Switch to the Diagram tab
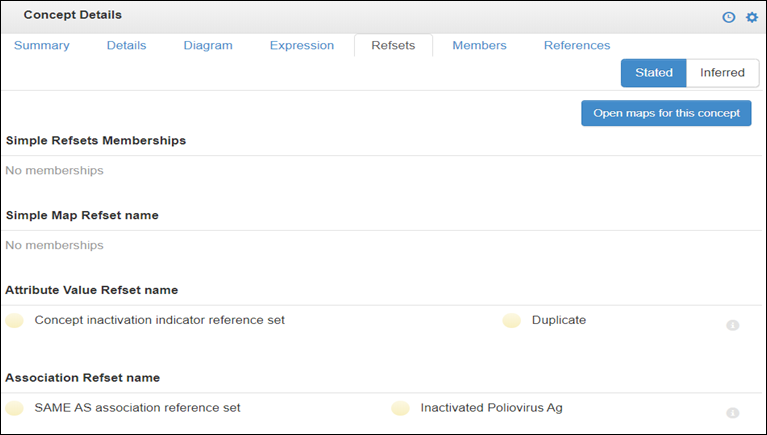 coord(208,46)
